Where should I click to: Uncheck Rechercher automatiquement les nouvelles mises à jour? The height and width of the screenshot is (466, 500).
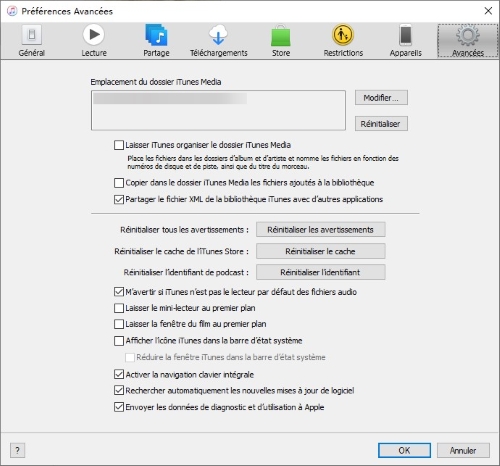click(x=119, y=390)
